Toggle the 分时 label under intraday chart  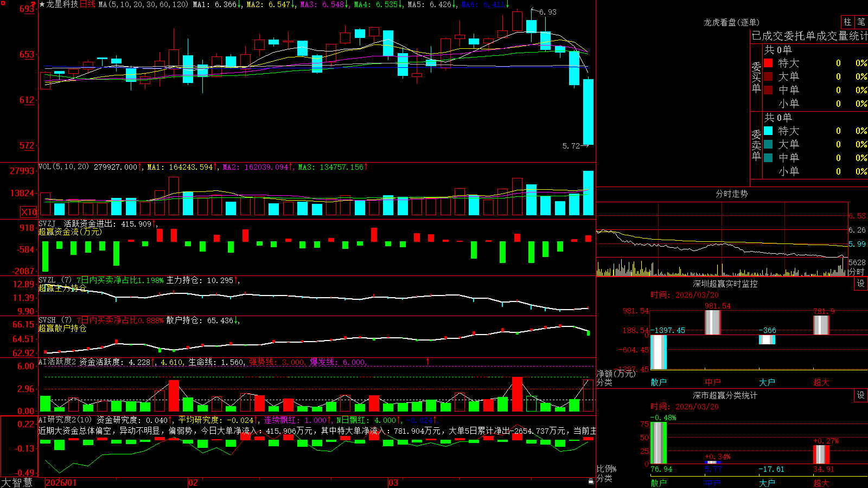(x=857, y=272)
